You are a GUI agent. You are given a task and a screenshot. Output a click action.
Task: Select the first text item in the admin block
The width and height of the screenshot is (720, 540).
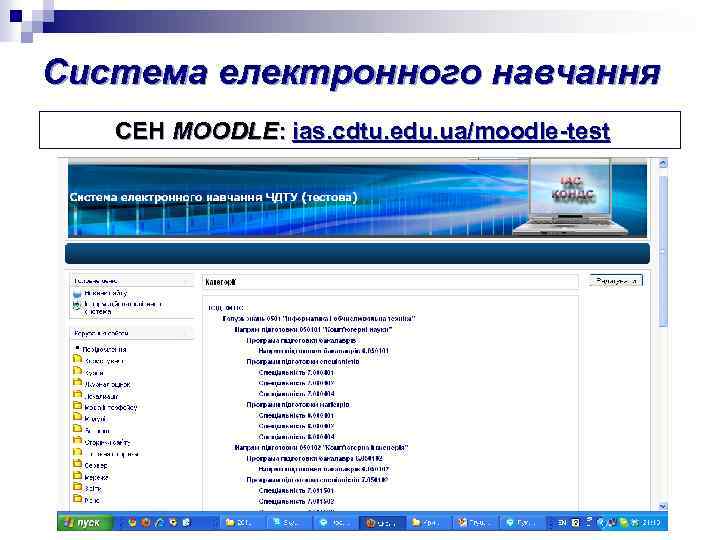tap(104, 349)
